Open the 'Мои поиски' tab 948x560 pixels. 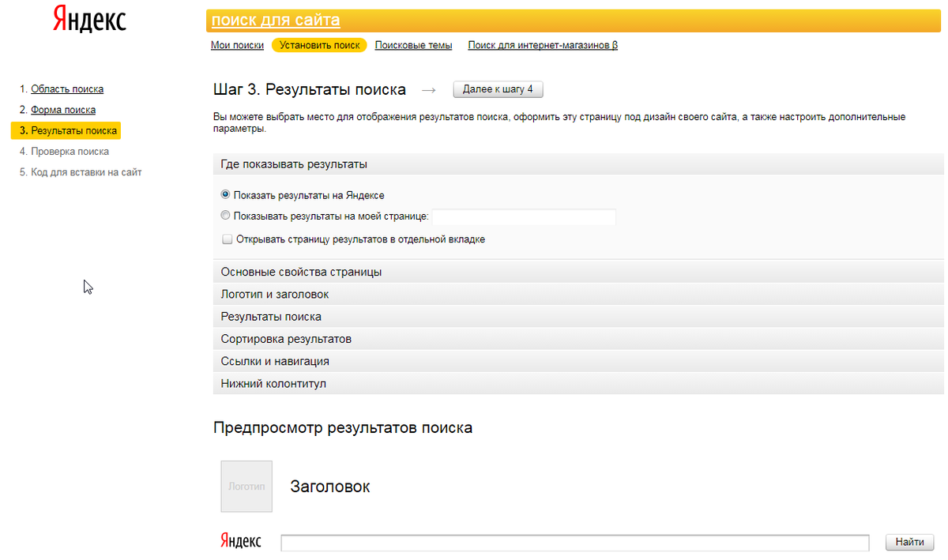click(x=237, y=45)
